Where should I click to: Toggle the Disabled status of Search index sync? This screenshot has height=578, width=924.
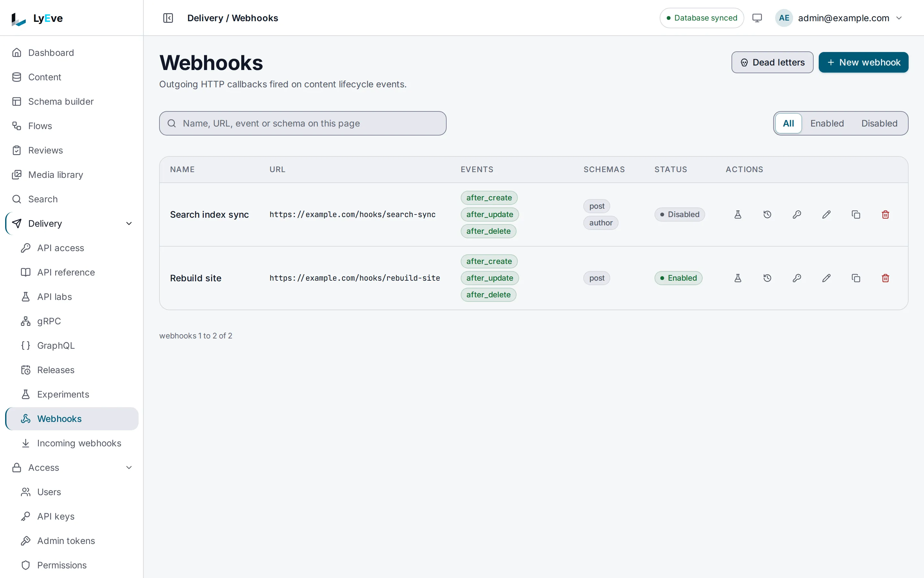(680, 215)
